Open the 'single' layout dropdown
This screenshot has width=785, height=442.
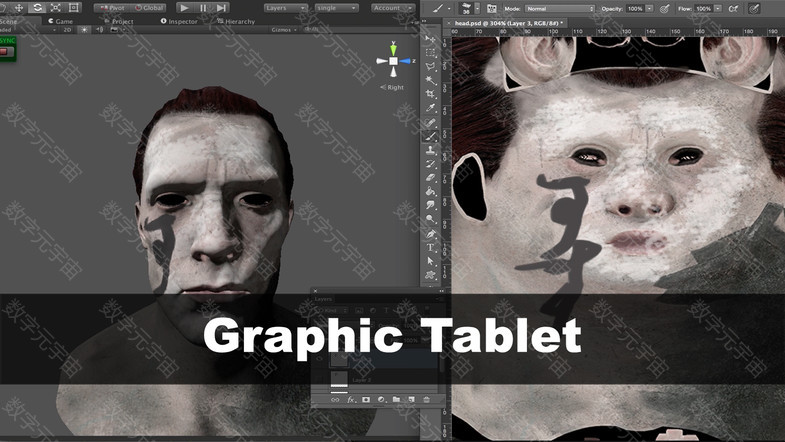(337, 8)
